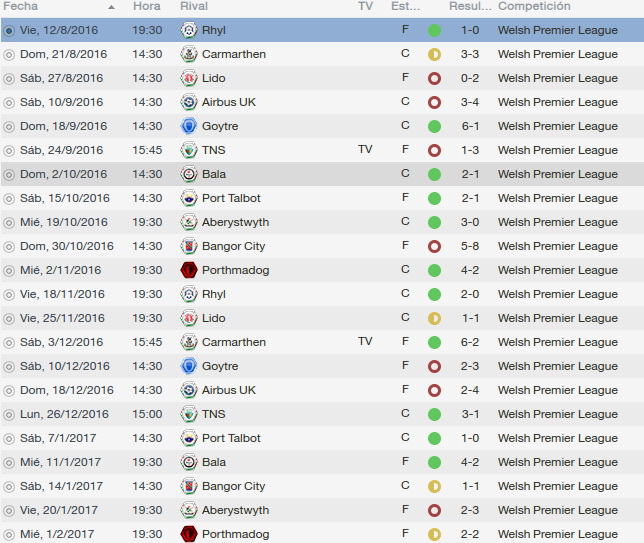
Task: Click the Bangor City crest in the 30/10/2016 row
Action: pyautogui.click(x=189, y=246)
